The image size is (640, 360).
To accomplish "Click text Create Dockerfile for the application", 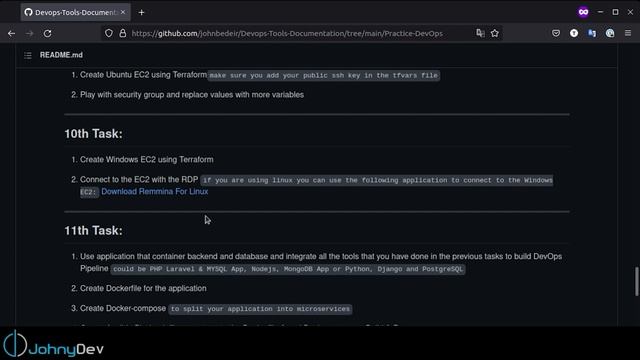I will point(143,288).
